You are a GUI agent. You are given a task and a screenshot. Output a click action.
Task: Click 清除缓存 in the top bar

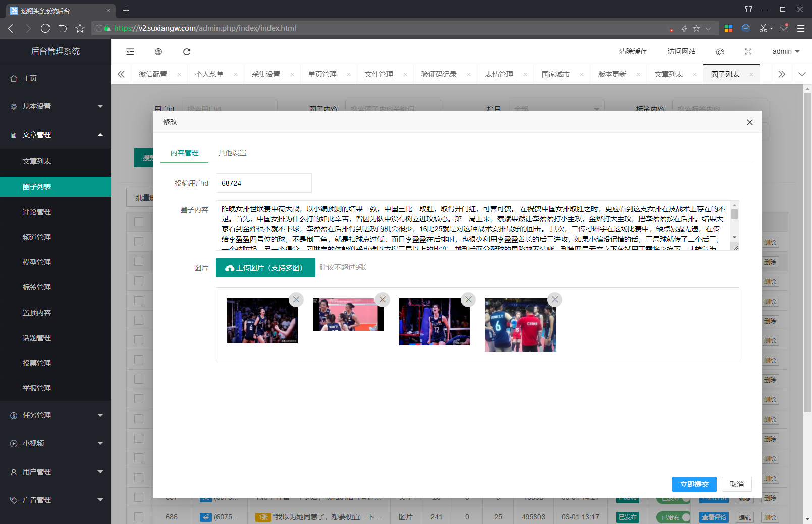[633, 51]
